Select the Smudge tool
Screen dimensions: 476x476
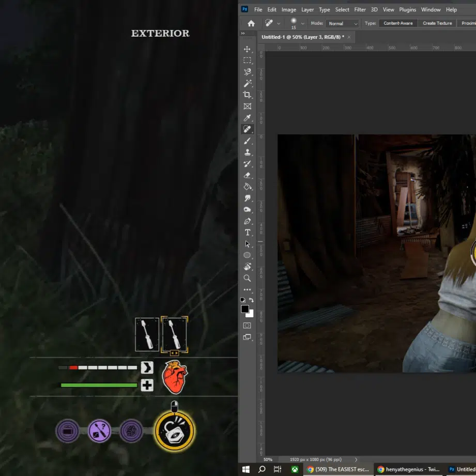coord(247,198)
